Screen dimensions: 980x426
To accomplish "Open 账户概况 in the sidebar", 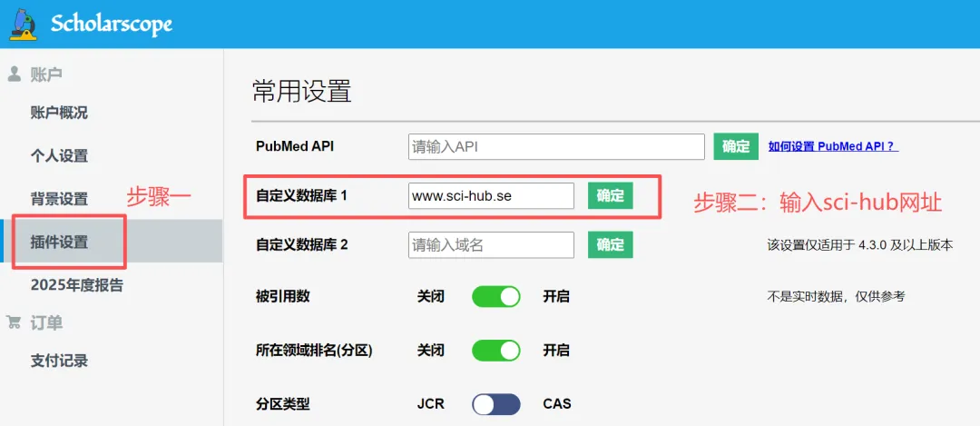I will pos(59,114).
